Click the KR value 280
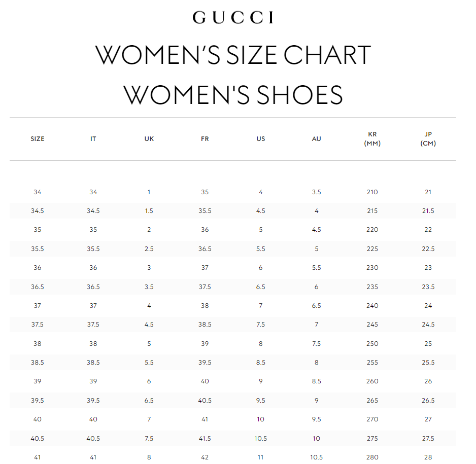Viewport: 476px width, 464px height. [x=372, y=457]
